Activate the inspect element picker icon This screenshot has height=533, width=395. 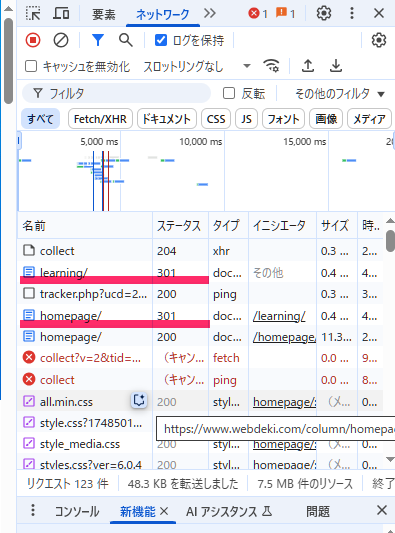pyautogui.click(x=33, y=13)
